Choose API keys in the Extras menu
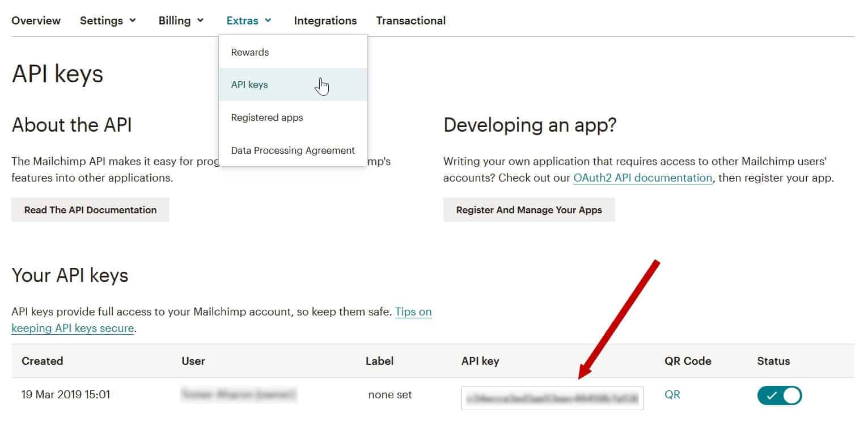 click(293, 85)
